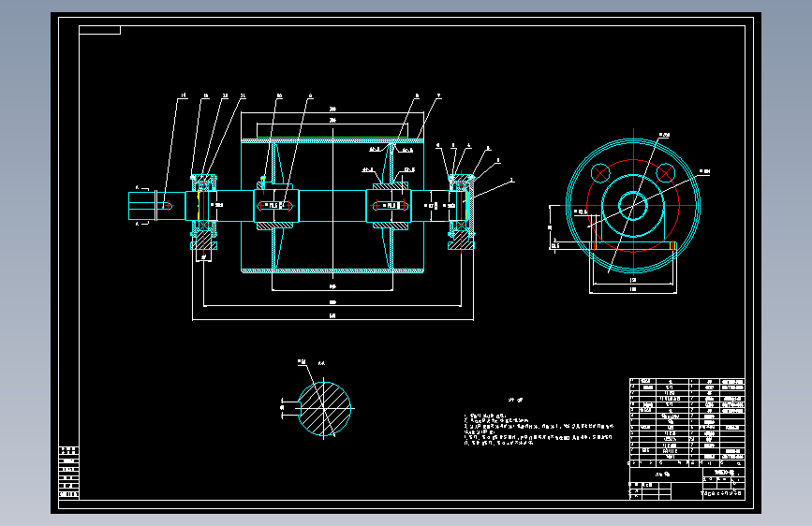Click the upper-right bolt hole in end view
Viewport: 812px width, 526px height.
[x=666, y=173]
